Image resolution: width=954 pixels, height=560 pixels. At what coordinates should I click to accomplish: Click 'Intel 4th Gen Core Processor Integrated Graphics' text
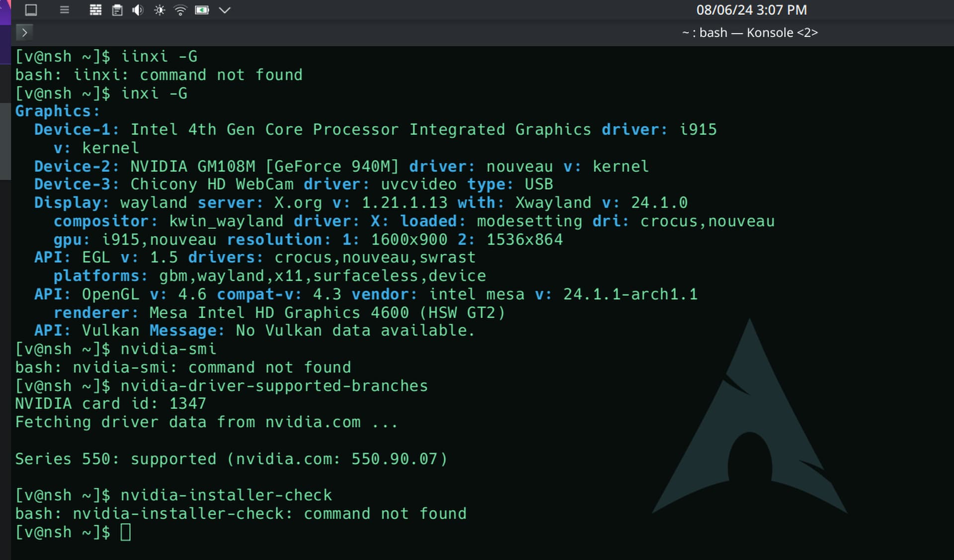click(x=361, y=130)
